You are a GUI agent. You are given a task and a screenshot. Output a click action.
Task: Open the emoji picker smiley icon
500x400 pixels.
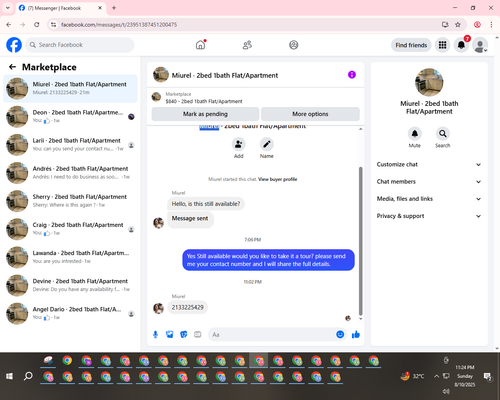tap(340, 334)
